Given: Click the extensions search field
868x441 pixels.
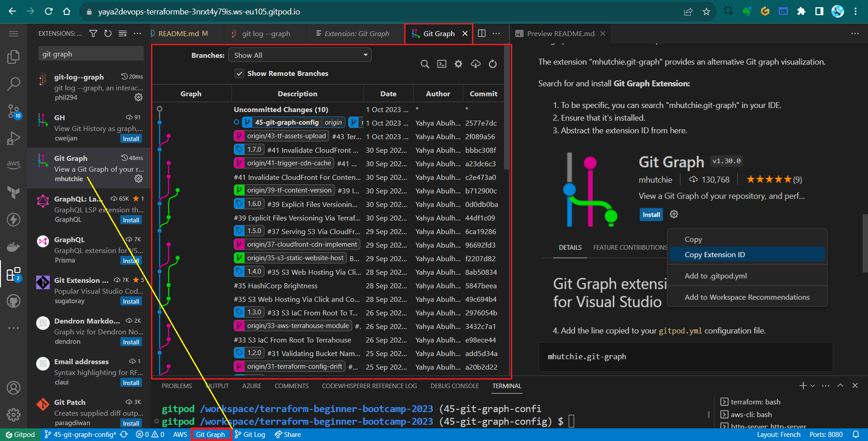Looking at the screenshot, I should [91, 54].
